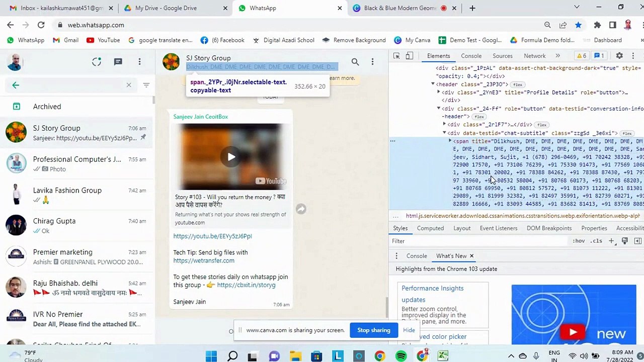Toggle computed styles sidebar pane icon
The height and width of the screenshot is (362, 644).
tap(637, 241)
